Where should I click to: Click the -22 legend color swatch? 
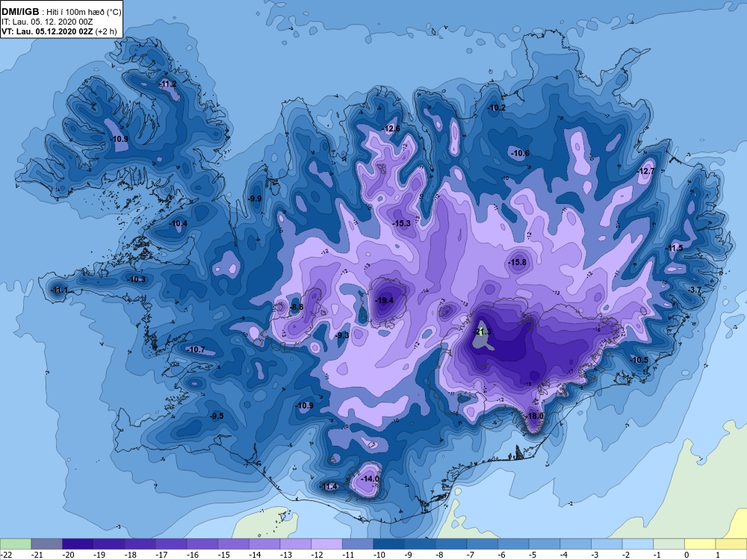coord(15,544)
